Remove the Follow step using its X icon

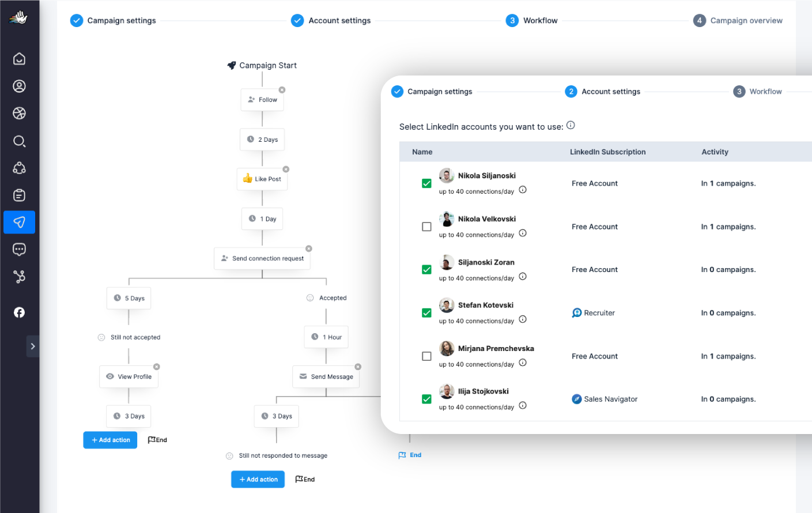pyautogui.click(x=282, y=89)
